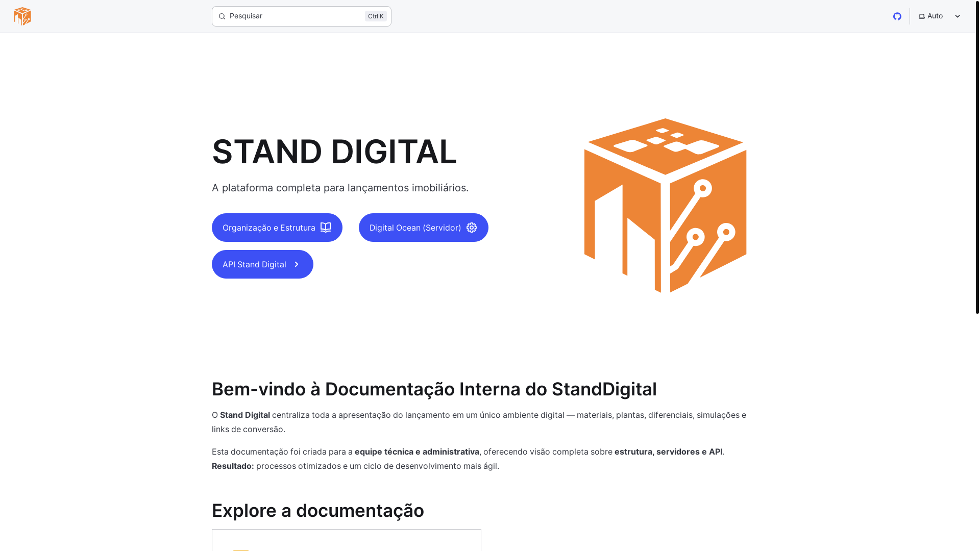This screenshot has height=551, width=980.
Task: Click the tagline about lançamentos imobiliários
Action: point(340,188)
